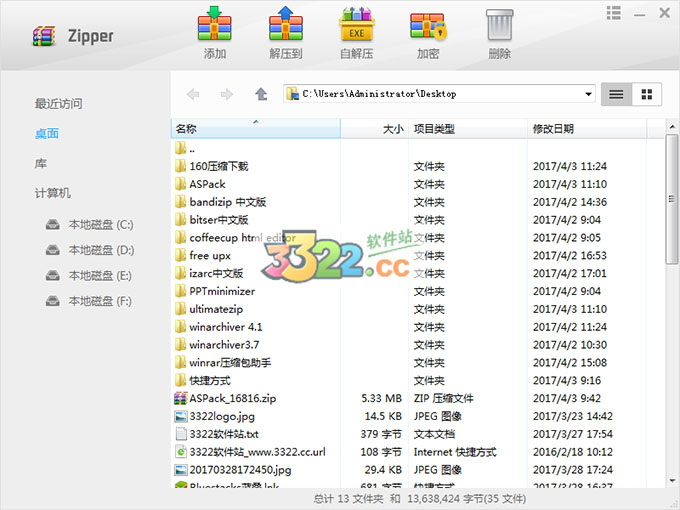Click the .url internet shortcut icon
680x510 pixels.
point(180,452)
